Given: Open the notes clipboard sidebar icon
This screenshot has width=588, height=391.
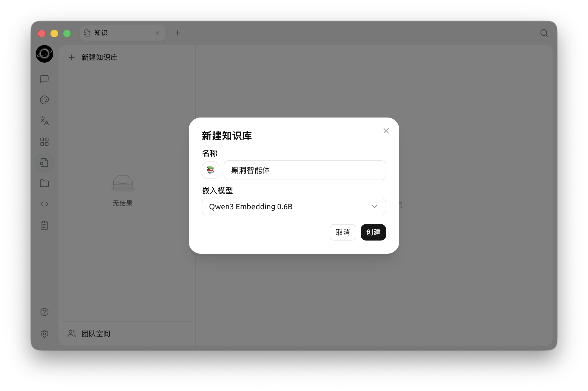Looking at the screenshot, I should point(44,225).
